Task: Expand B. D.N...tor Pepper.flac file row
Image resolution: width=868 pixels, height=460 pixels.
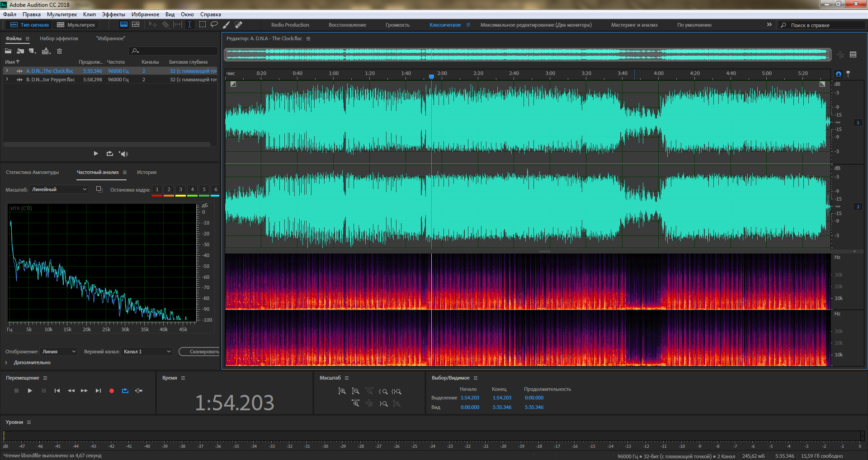Action: pyautogui.click(x=7, y=79)
